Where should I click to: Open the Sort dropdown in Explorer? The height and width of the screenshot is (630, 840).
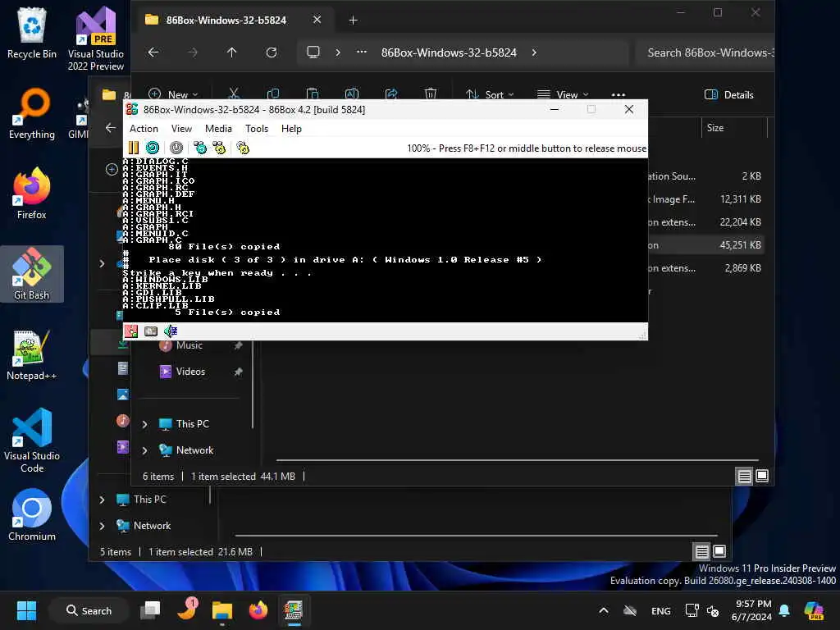click(490, 94)
